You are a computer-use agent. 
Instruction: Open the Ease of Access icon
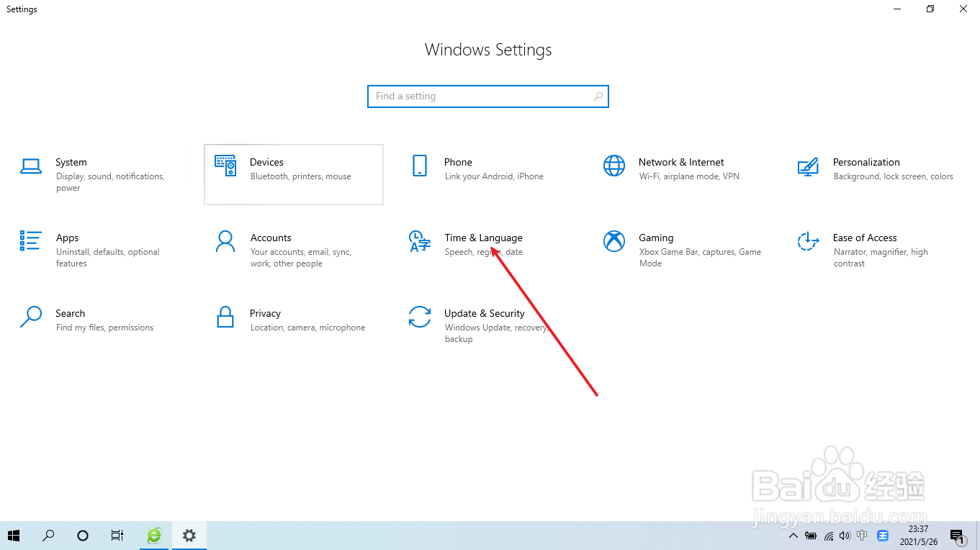pos(808,241)
